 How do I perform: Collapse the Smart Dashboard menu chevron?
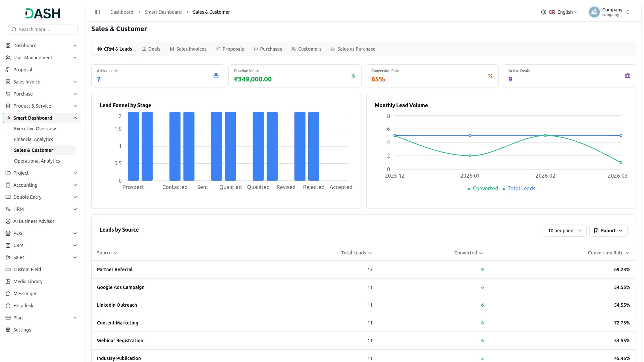pyautogui.click(x=75, y=118)
